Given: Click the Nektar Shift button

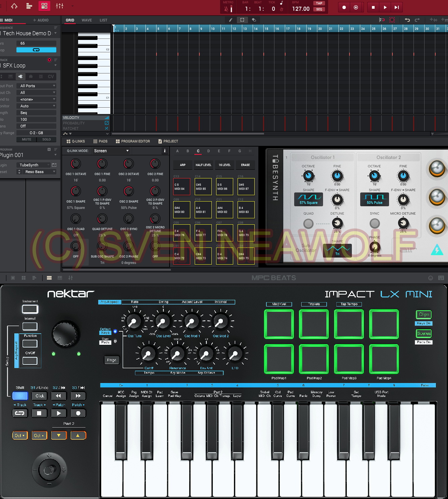Looking at the screenshot, I should click(20, 396).
